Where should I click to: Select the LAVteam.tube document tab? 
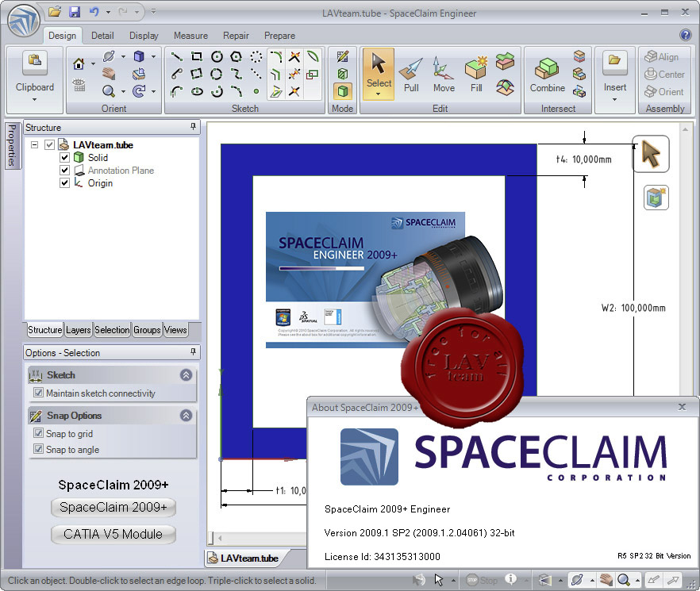point(244,558)
